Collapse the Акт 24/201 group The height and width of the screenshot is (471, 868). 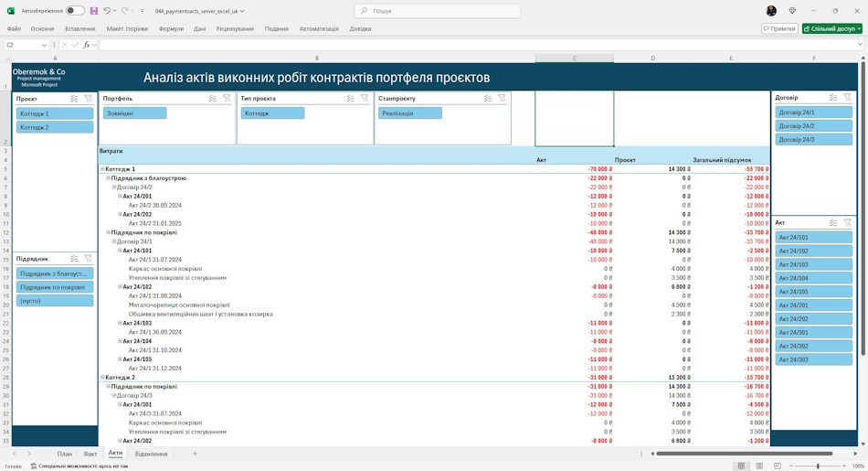pos(120,196)
